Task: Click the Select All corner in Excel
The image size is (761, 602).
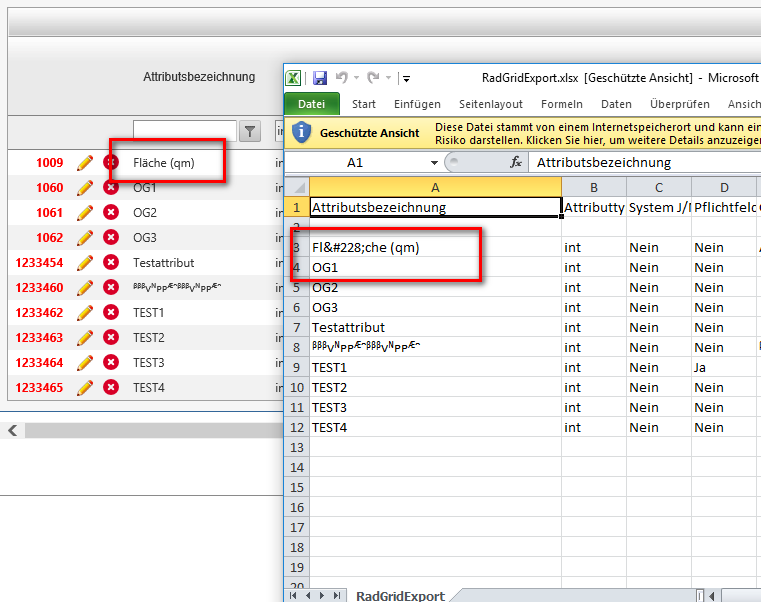Action: coord(297,187)
